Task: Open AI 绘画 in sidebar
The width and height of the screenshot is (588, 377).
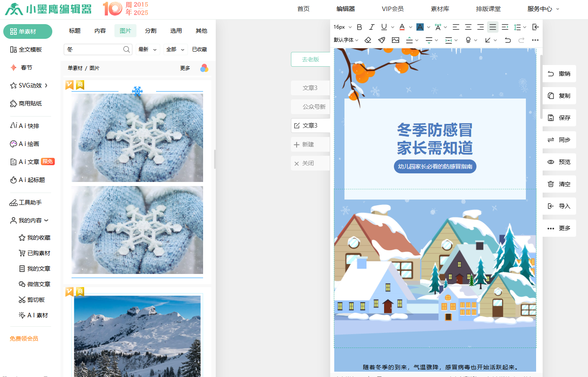Action: [25, 144]
